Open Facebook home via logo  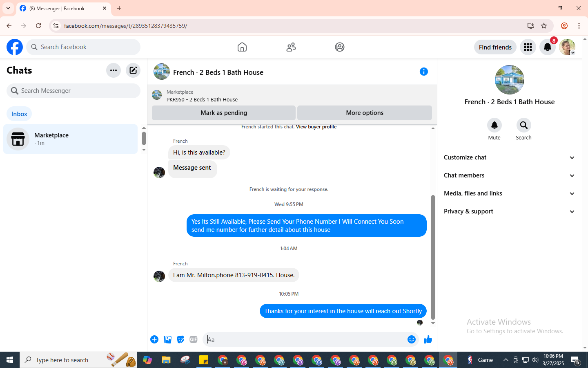click(x=15, y=47)
